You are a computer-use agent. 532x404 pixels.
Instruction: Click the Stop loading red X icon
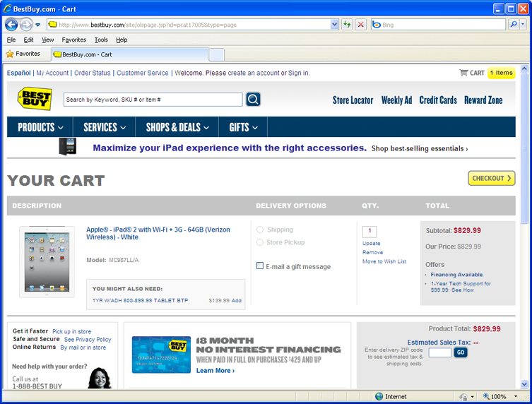tap(360, 25)
